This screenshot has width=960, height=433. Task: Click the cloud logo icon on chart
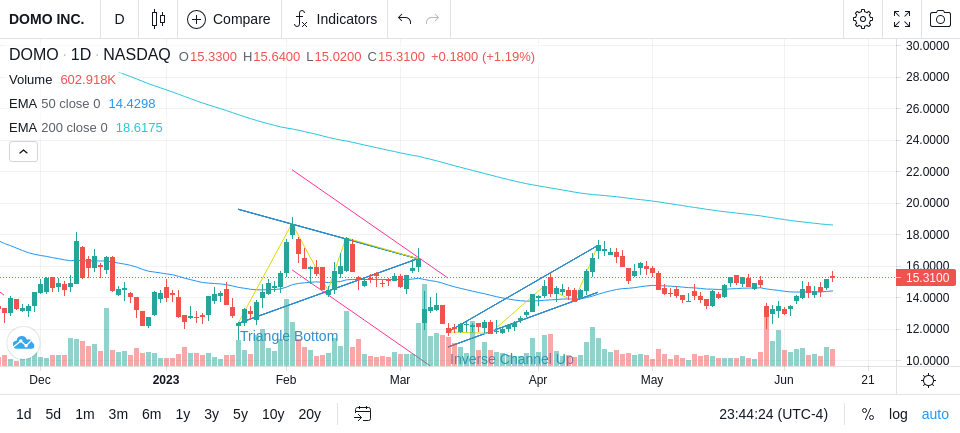pyautogui.click(x=23, y=343)
